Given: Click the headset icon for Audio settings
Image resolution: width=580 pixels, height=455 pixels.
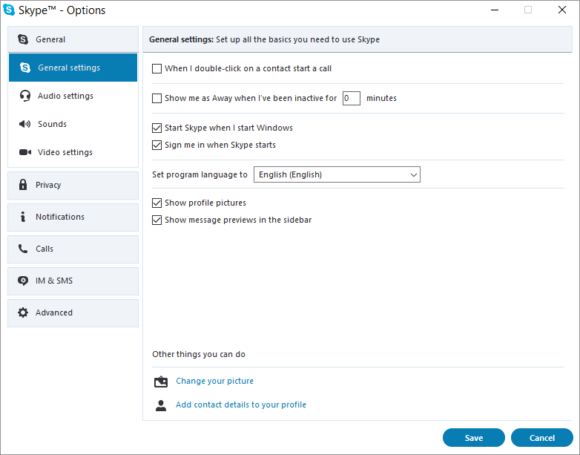Looking at the screenshot, I should (x=25, y=96).
